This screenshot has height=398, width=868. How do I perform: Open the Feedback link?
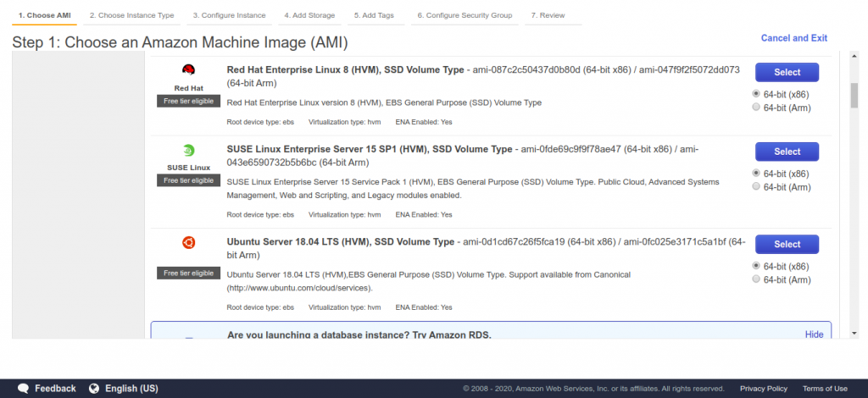click(x=55, y=388)
